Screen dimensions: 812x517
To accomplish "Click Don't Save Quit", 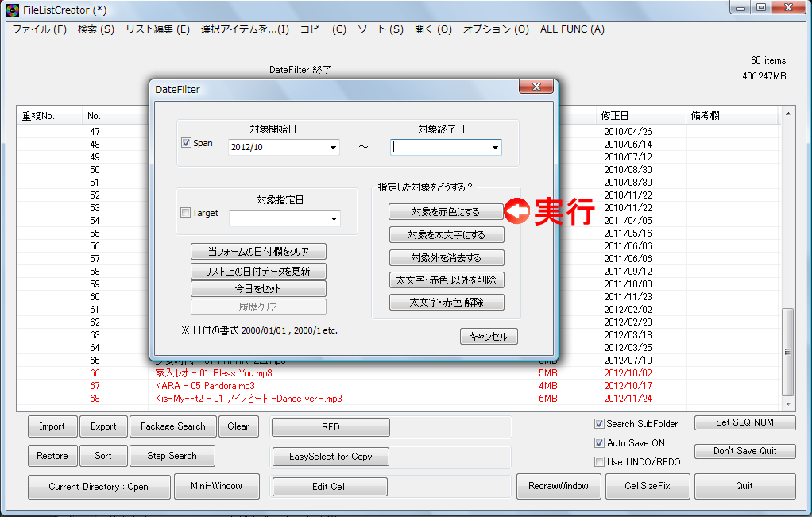I will click(744, 451).
